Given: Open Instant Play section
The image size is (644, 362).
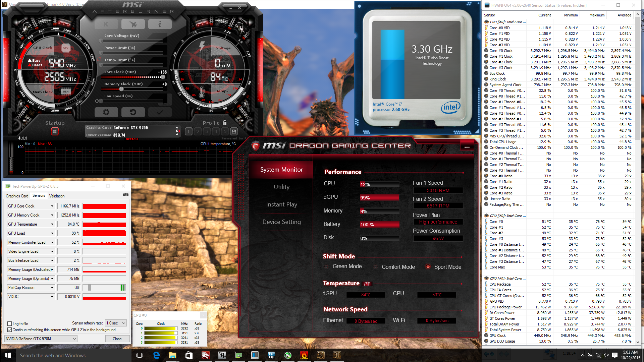Looking at the screenshot, I should point(281,204).
